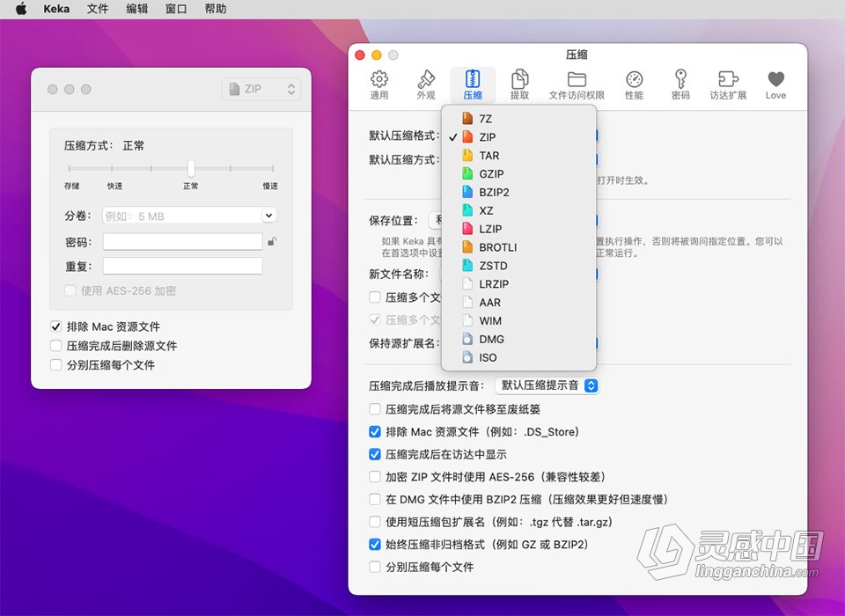This screenshot has height=616, width=845.
Task: Enable 压缩完成后删除源文件 in Keka window
Action: coord(55,346)
